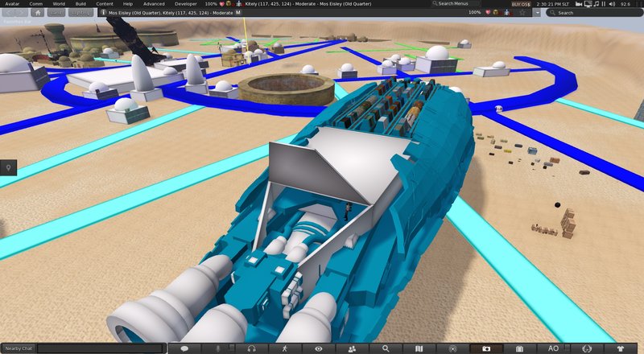This screenshot has width=644, height=354.
Task: Toggle the microphone speak button
Action: [217, 348]
